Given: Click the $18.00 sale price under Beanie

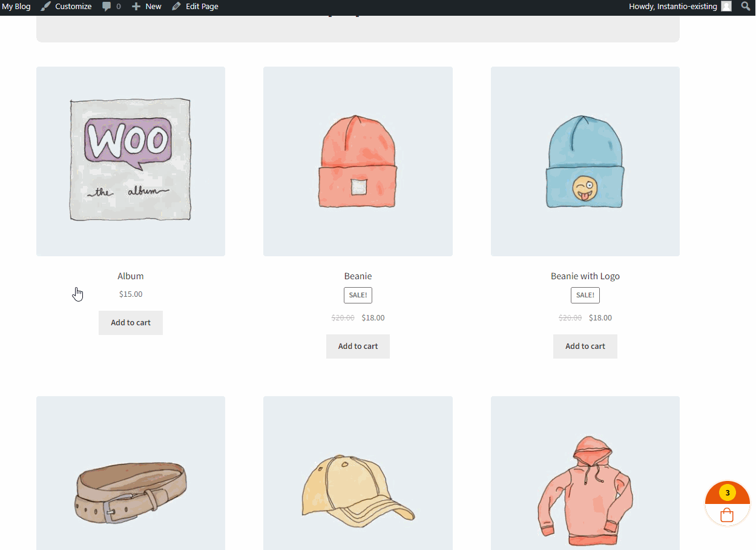Looking at the screenshot, I should click(373, 318).
